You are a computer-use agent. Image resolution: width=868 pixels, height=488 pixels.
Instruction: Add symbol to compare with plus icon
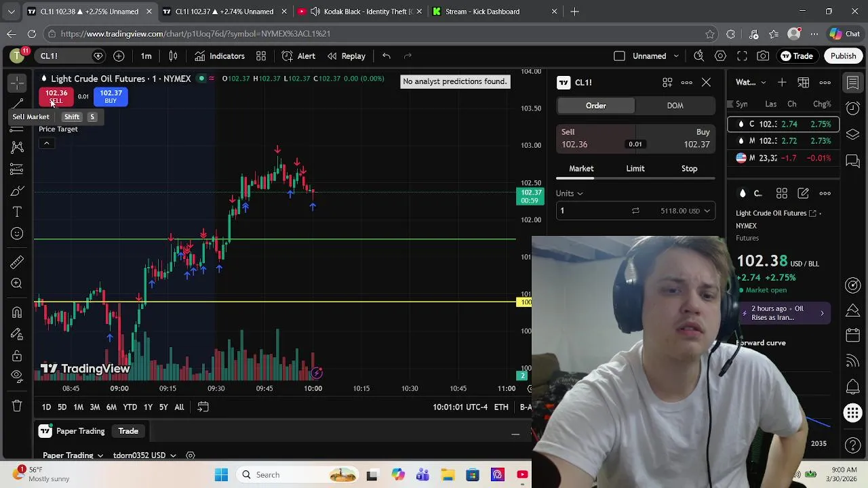(x=119, y=56)
